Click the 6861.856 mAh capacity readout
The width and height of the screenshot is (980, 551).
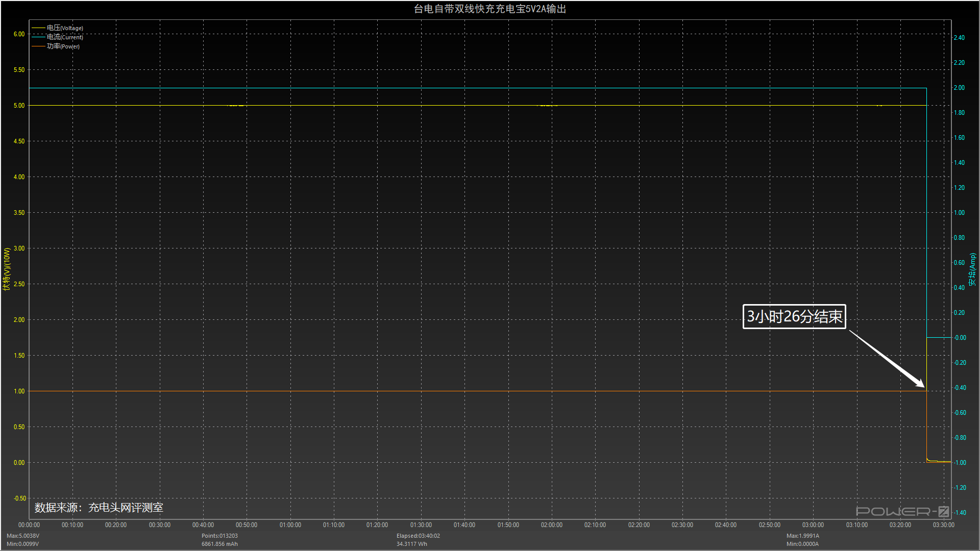click(219, 544)
